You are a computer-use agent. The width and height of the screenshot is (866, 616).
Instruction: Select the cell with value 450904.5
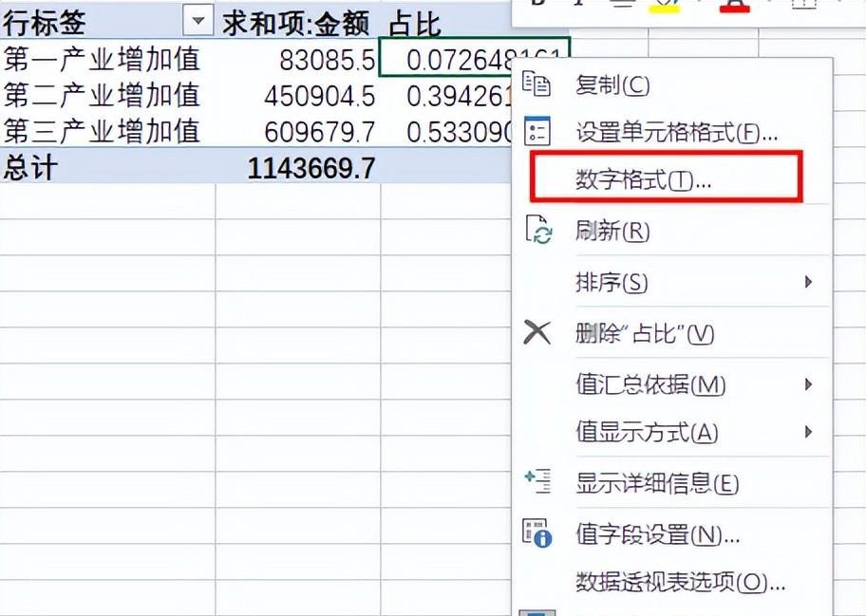pyautogui.click(x=298, y=94)
